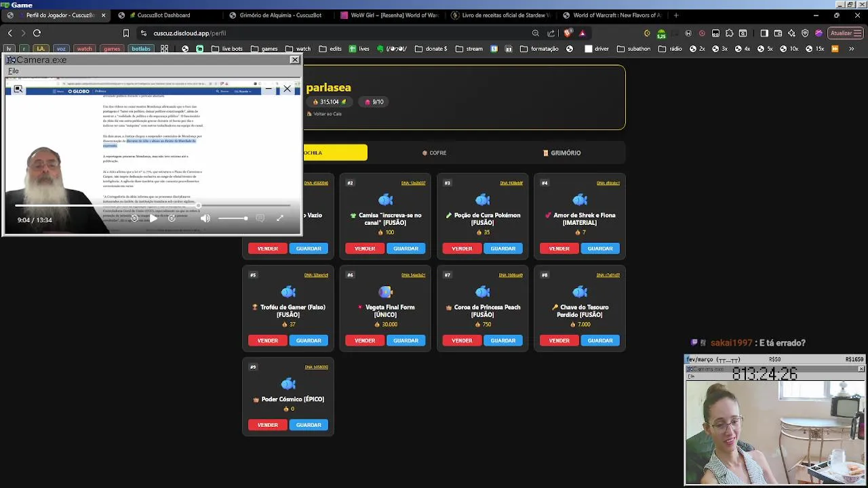
Task: Click the 315.104 coin balance
Action: [x=330, y=102]
